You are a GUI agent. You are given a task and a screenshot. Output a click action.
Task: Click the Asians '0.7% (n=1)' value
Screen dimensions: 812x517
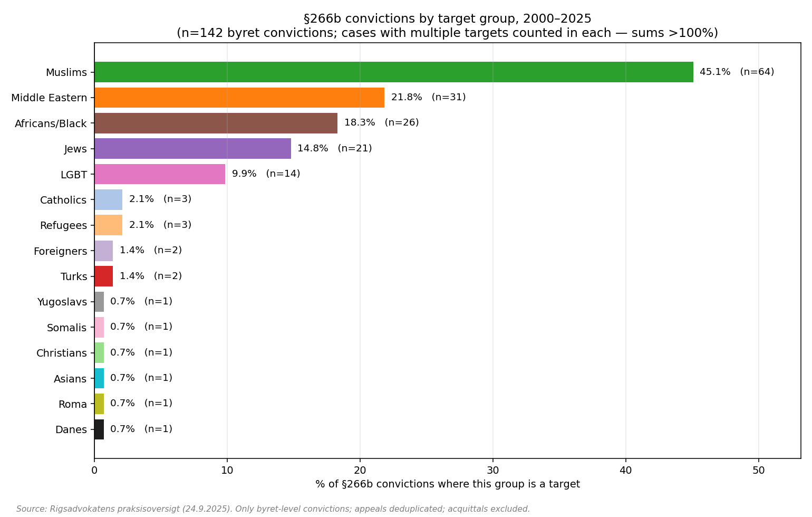coord(141,378)
